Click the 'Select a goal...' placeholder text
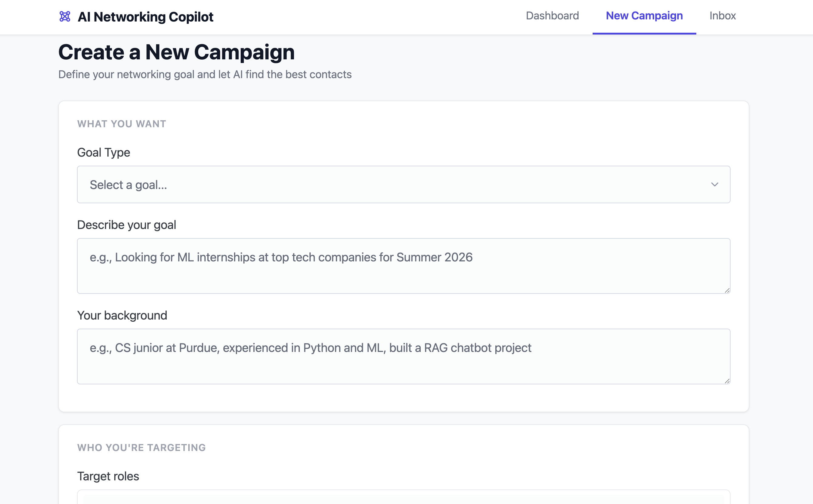The height and width of the screenshot is (504, 813). click(x=129, y=185)
